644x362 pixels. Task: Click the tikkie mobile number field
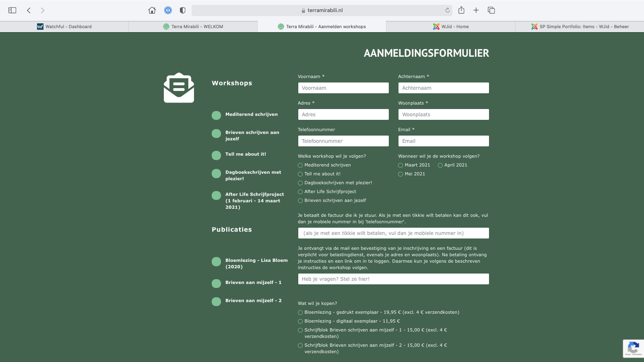coord(394,233)
